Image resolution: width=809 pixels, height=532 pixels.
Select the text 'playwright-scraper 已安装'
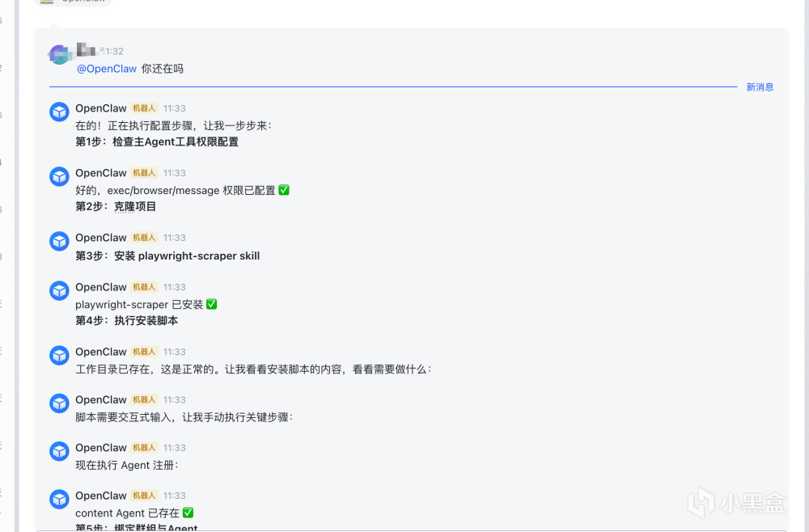pyautogui.click(x=139, y=304)
